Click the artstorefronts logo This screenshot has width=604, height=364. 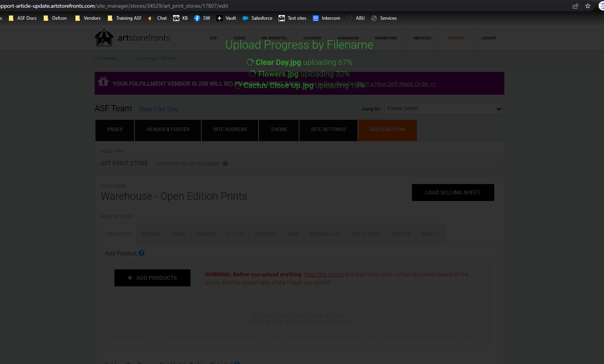[132, 38]
